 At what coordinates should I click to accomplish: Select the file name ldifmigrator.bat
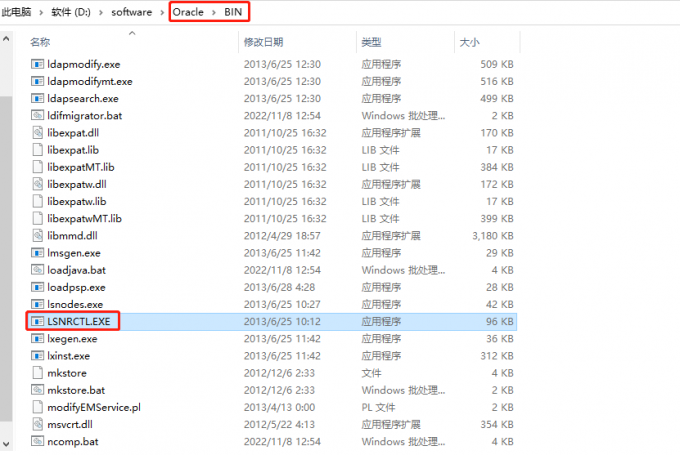(x=85, y=116)
